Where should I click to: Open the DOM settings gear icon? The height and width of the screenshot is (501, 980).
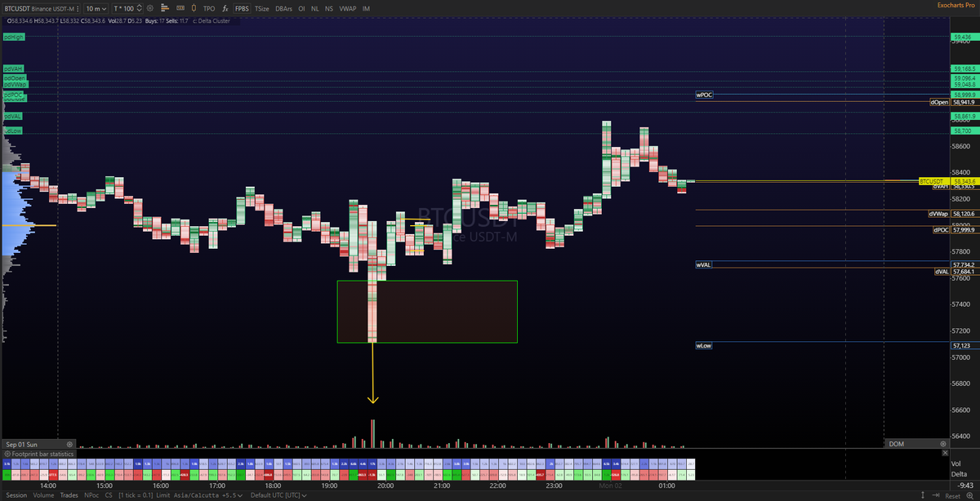[942, 444]
